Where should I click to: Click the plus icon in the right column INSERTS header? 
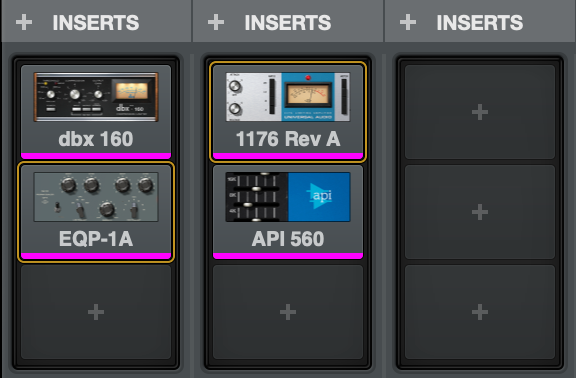click(x=408, y=22)
